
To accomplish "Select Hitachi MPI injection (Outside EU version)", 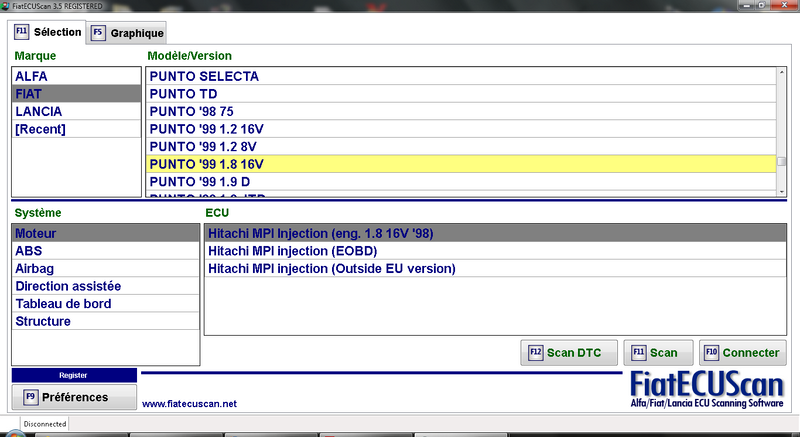I will click(x=495, y=268).
